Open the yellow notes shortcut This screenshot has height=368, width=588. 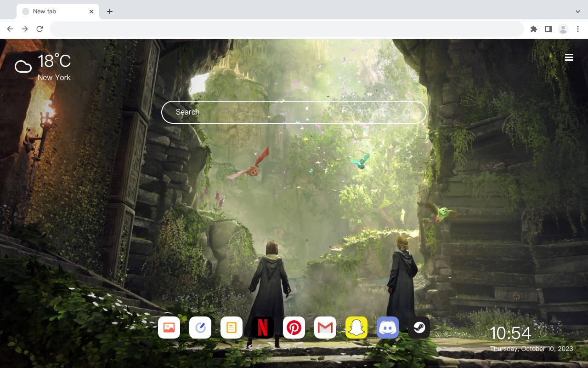point(232,328)
